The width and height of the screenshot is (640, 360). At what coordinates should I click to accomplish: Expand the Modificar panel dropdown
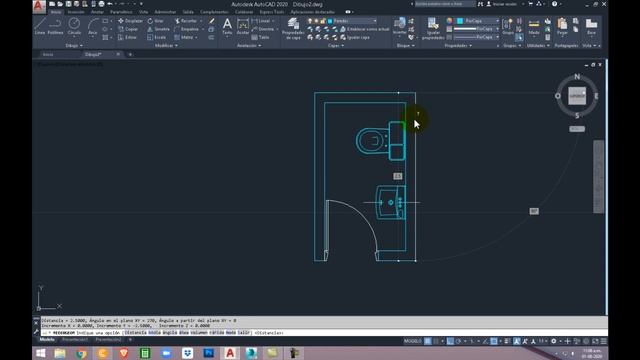click(167, 46)
